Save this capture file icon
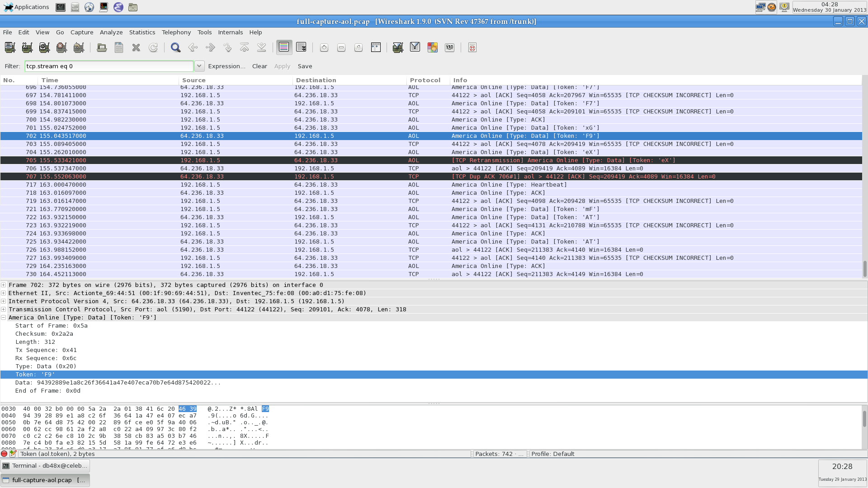The height and width of the screenshot is (488, 868). coord(119,47)
